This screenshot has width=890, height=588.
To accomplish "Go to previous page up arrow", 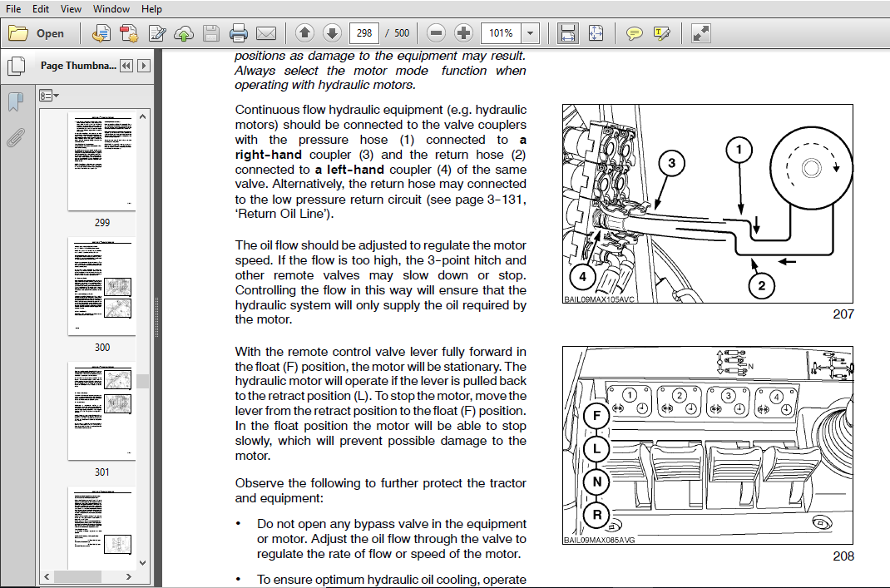I will click(304, 33).
